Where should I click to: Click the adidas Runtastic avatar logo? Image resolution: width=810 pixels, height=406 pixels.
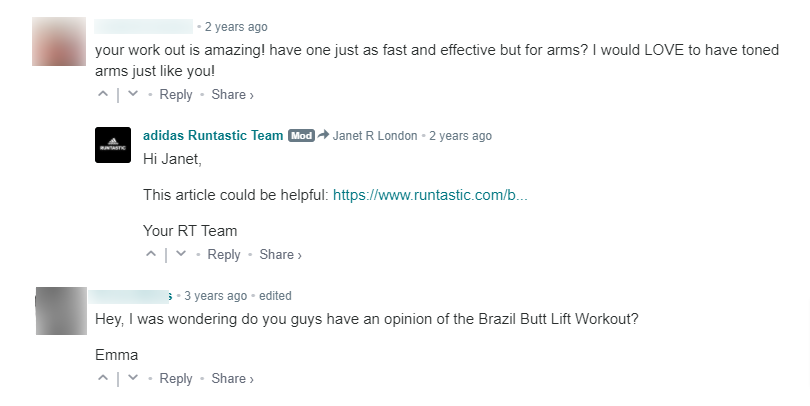113,145
